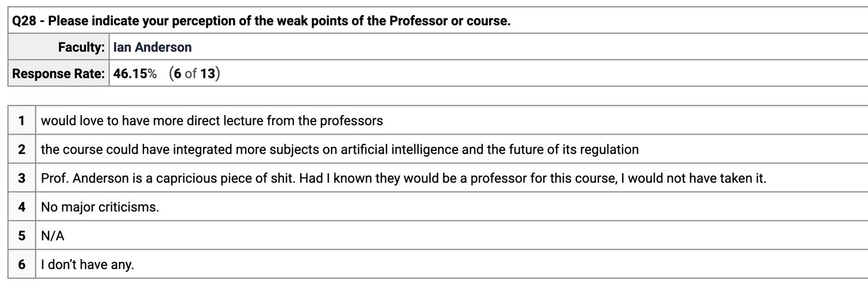Select row number 6 cell
868x289 pixels.
click(21, 265)
